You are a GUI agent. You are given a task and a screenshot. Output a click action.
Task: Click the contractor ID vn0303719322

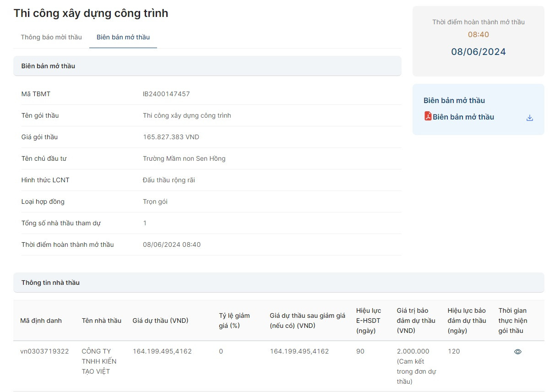44,351
